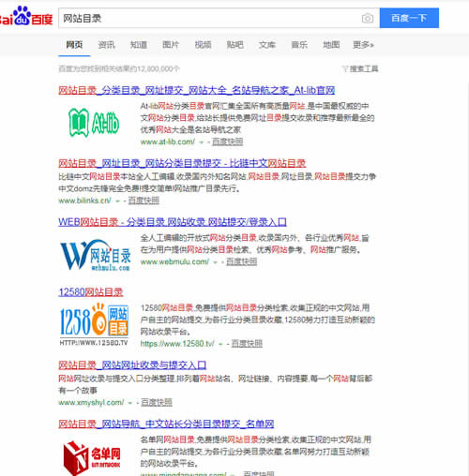Click snippet text 有一个故事
The width and height of the screenshot is (469, 476).
pos(78,391)
